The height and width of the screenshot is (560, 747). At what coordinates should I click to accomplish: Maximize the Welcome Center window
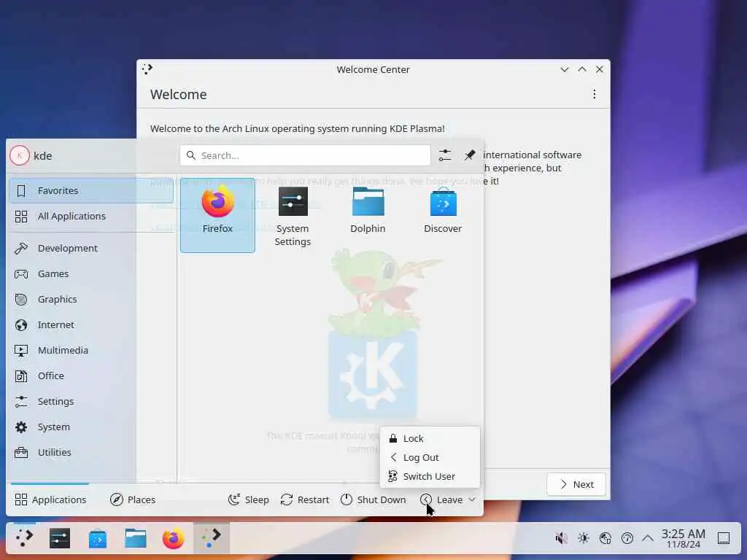tap(581, 69)
